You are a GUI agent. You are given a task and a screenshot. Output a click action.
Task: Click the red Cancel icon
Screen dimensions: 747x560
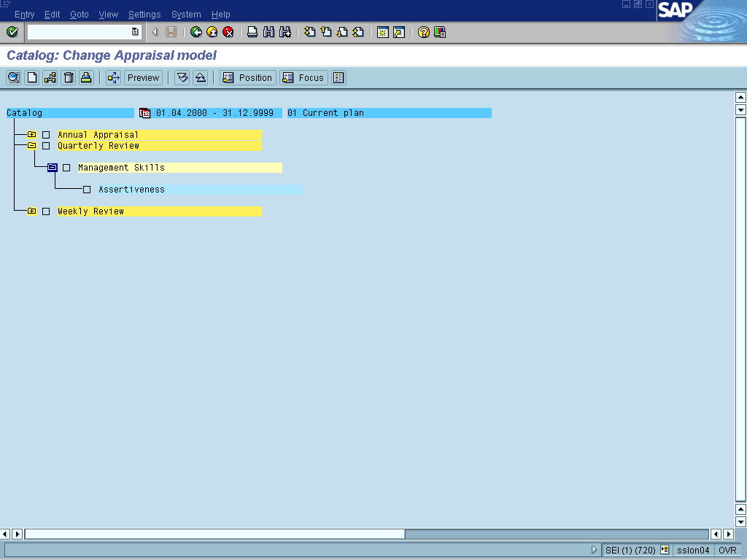click(228, 32)
